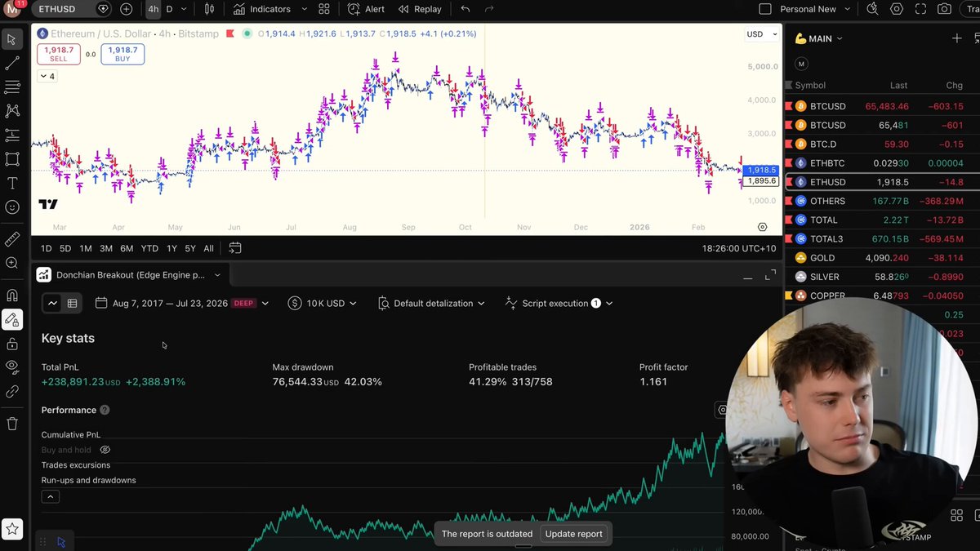Enter fullscreen mode icon
980x551 pixels.
(920, 9)
